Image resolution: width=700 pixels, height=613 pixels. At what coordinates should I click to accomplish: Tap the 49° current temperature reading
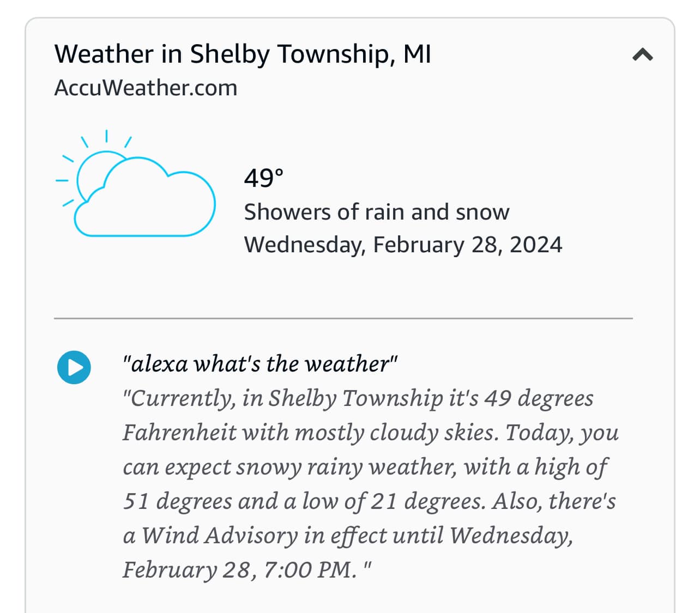click(x=264, y=178)
